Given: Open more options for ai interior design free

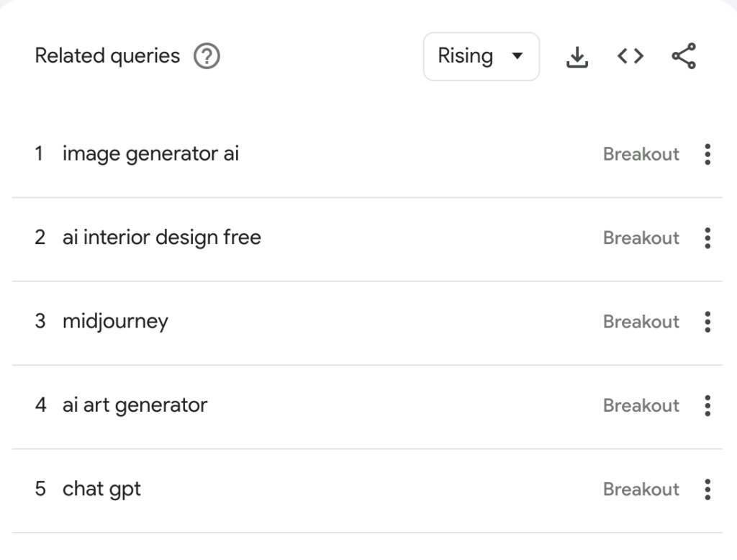Looking at the screenshot, I should tap(708, 238).
